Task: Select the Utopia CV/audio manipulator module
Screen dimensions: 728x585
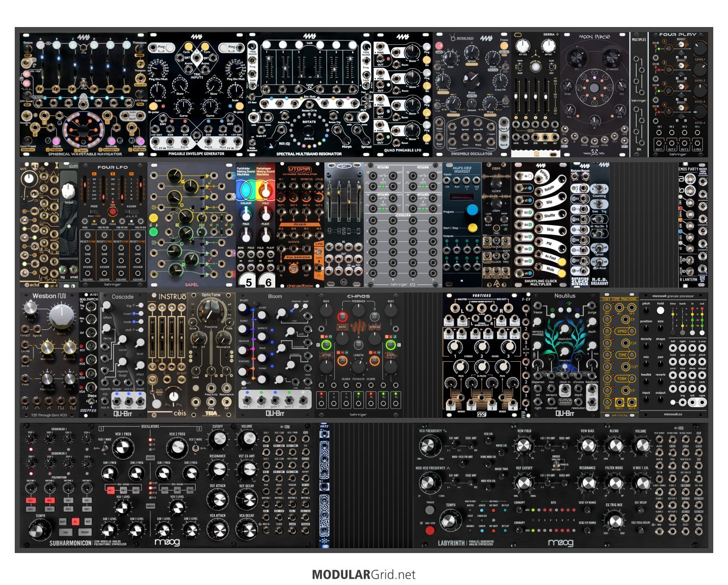Action: point(300,225)
